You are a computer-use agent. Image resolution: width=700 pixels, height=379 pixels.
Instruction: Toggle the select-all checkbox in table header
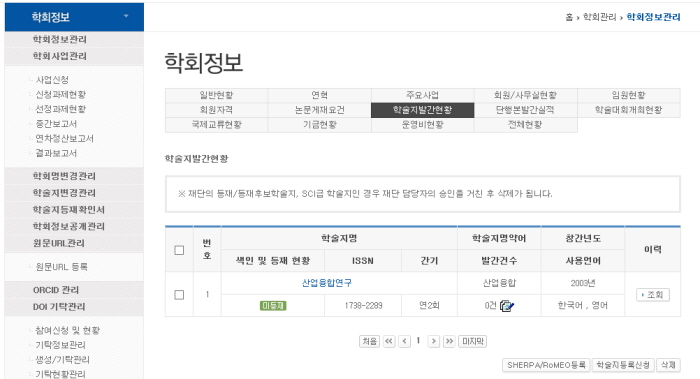click(x=179, y=250)
